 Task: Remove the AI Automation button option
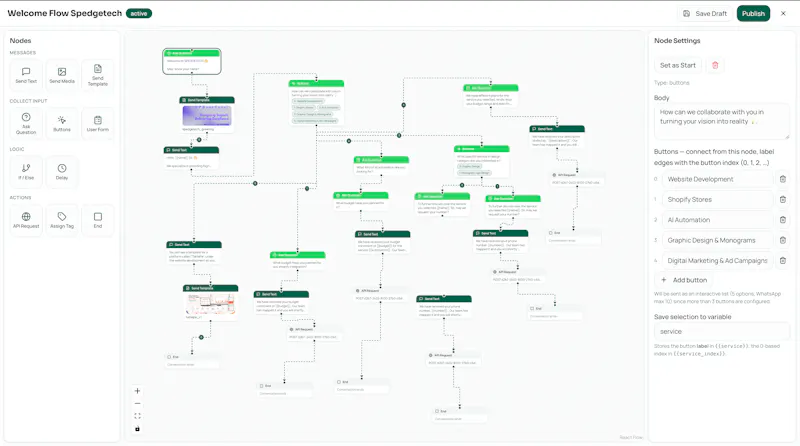[783, 220]
